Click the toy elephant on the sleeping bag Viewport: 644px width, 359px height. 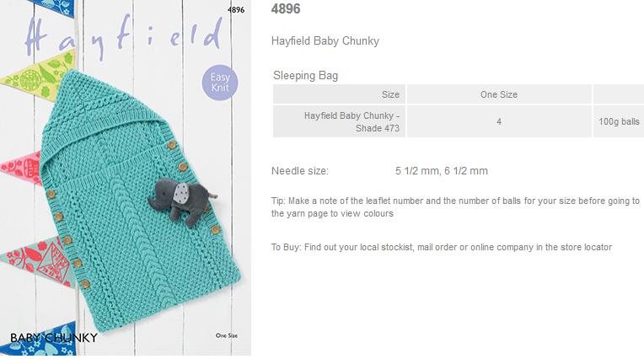[x=182, y=202]
